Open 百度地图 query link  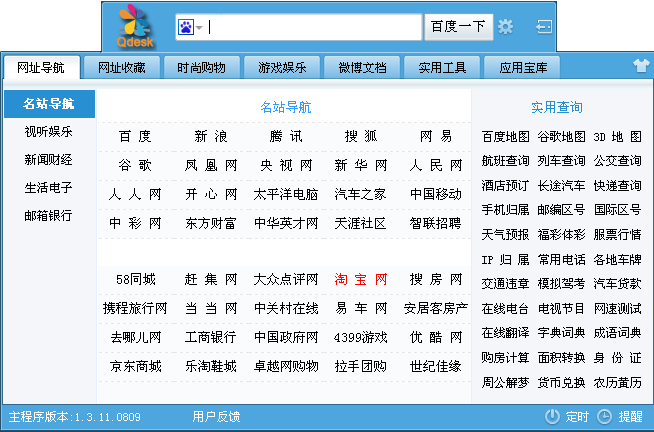[x=505, y=136]
